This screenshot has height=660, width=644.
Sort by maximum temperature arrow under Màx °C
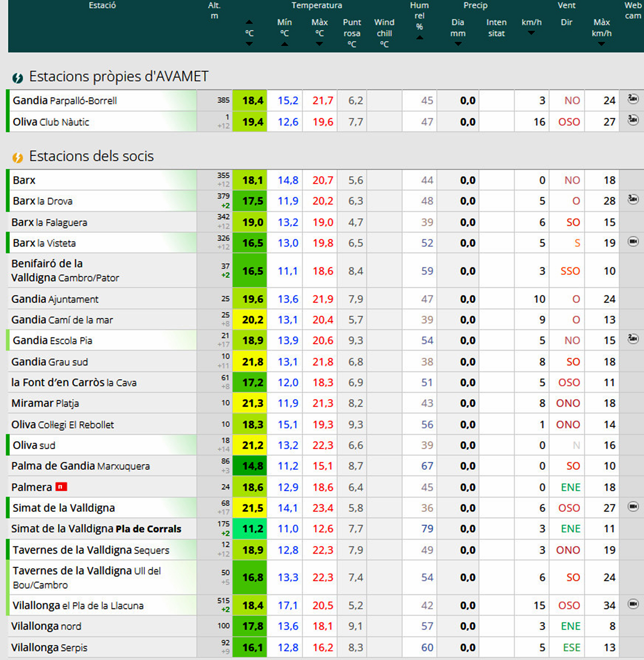tap(319, 44)
